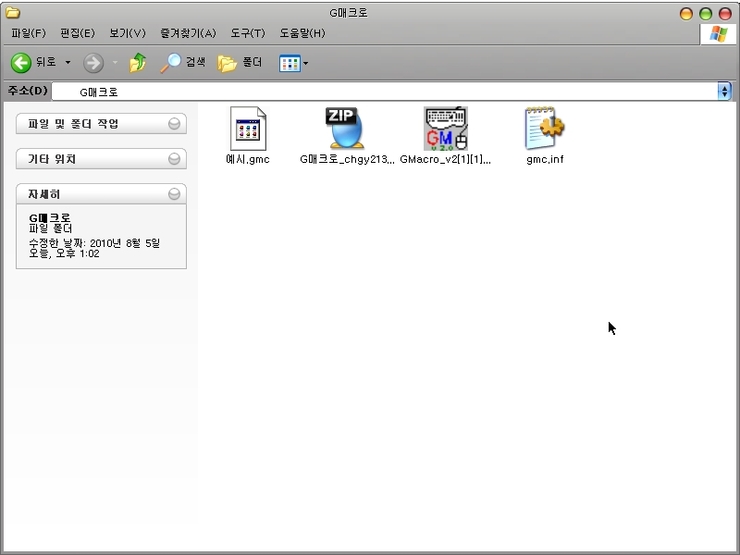Open the 파일(F) menu
This screenshot has height=555, width=740.
coord(29,33)
